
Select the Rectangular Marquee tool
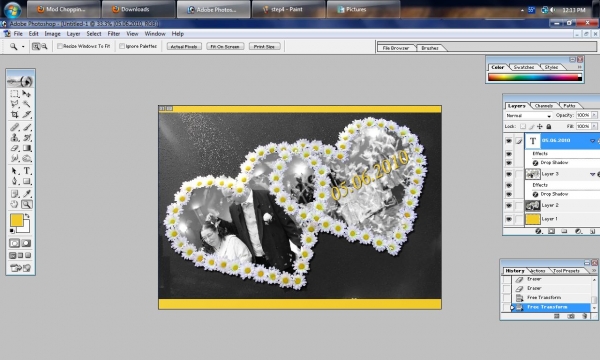click(15, 94)
